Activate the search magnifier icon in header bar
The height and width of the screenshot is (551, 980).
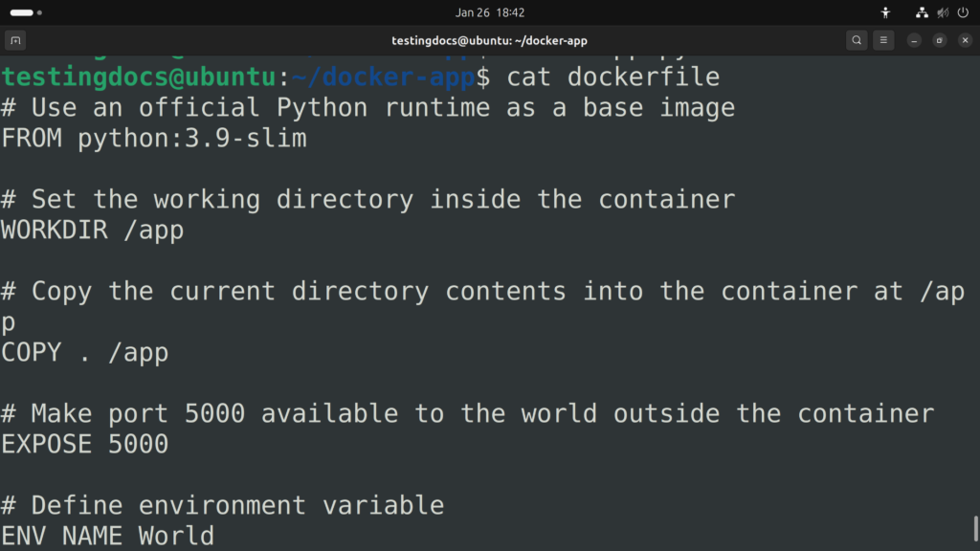856,40
